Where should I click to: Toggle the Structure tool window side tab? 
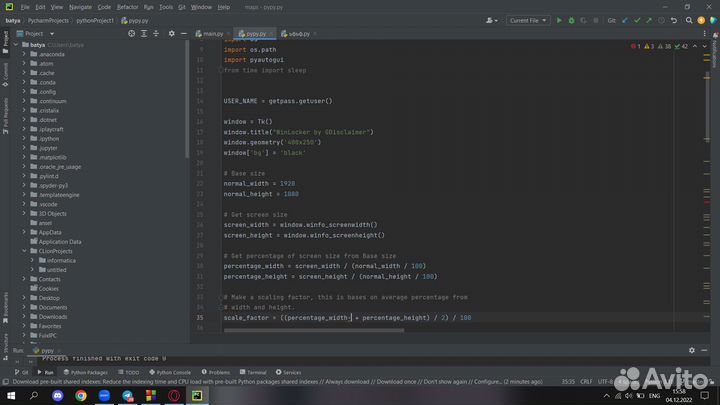coord(5,342)
